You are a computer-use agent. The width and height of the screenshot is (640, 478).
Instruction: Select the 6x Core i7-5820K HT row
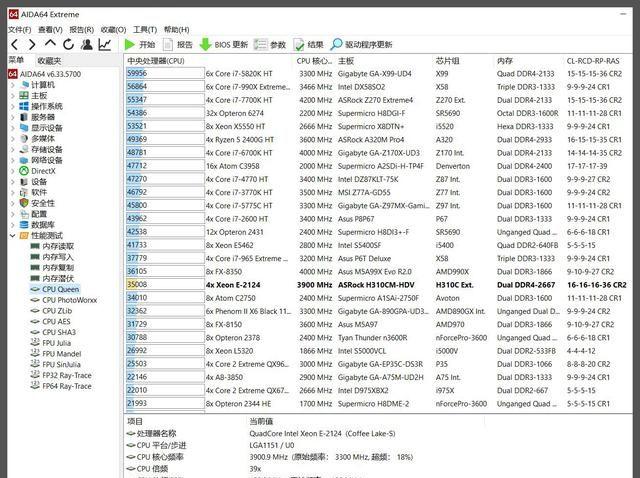click(x=376, y=74)
